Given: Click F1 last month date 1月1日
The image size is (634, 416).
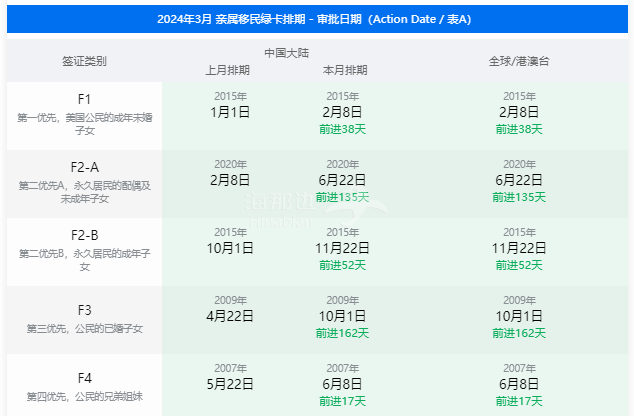Looking at the screenshot, I should coord(230,112).
